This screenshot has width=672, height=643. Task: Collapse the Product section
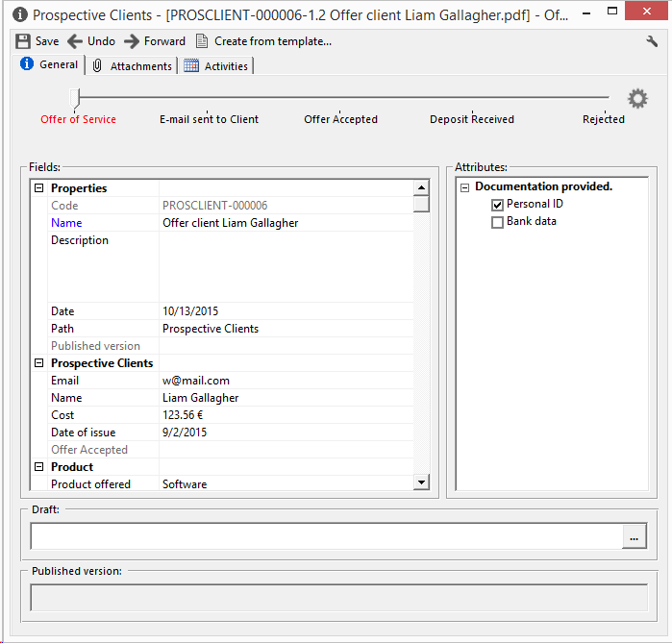coord(39,467)
